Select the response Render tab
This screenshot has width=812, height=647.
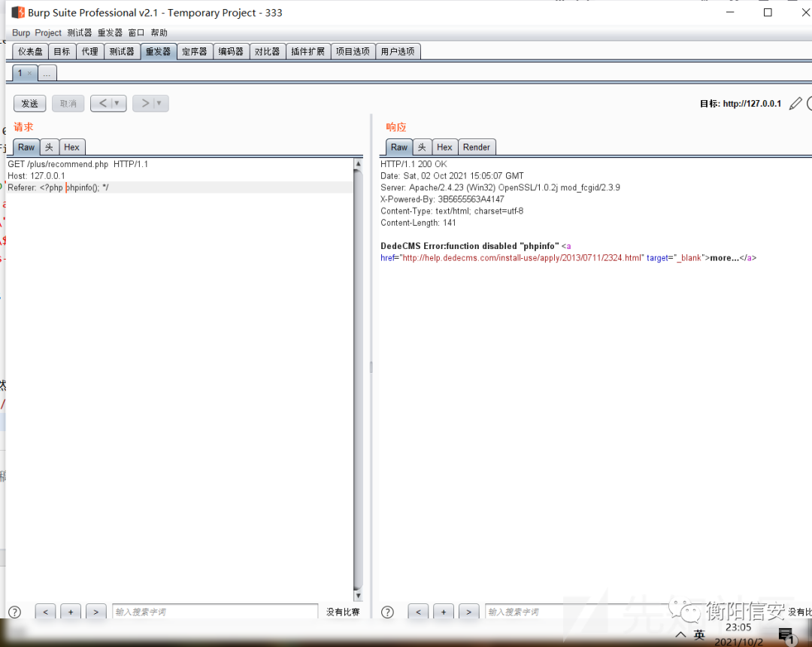[477, 147]
